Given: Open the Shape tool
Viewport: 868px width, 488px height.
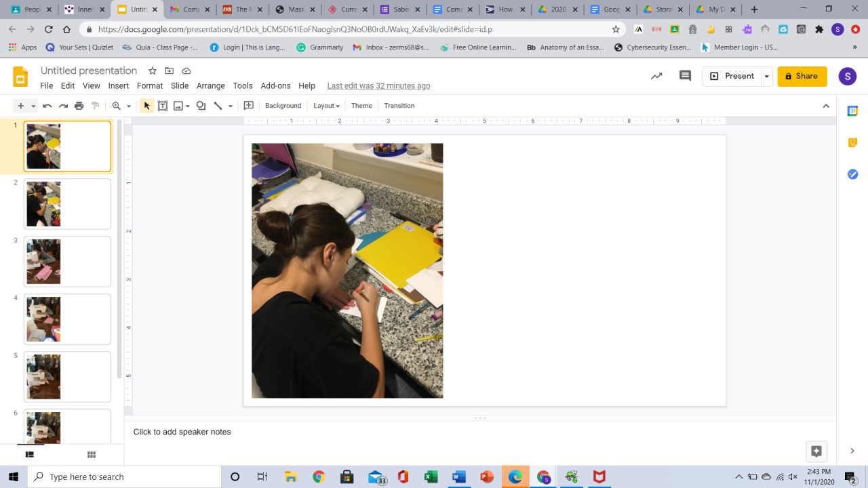Looking at the screenshot, I should tap(201, 106).
